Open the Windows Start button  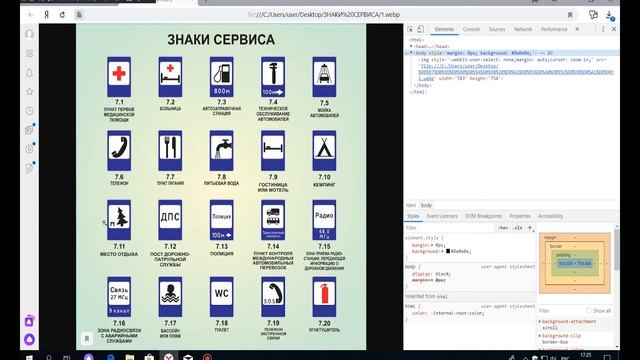tap(29, 357)
